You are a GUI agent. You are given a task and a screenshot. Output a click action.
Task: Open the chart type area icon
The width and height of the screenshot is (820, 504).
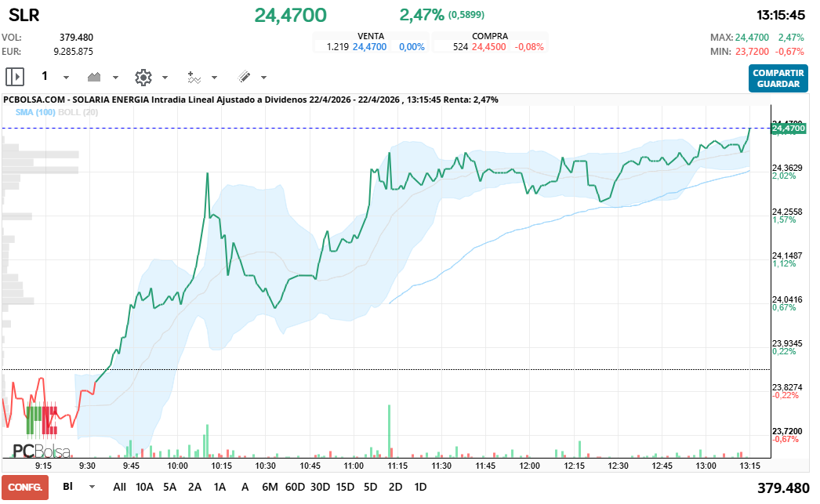pyautogui.click(x=95, y=77)
